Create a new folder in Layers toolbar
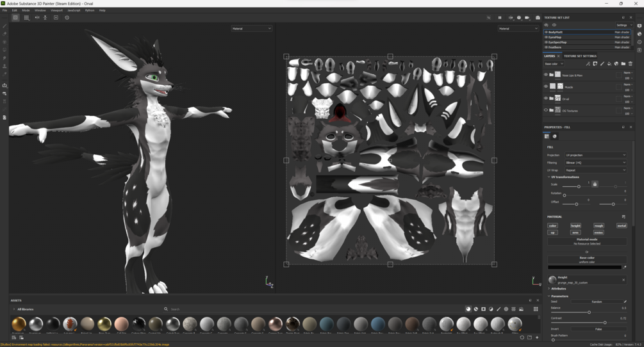Image resolution: width=644 pixels, height=347 pixels. click(623, 63)
